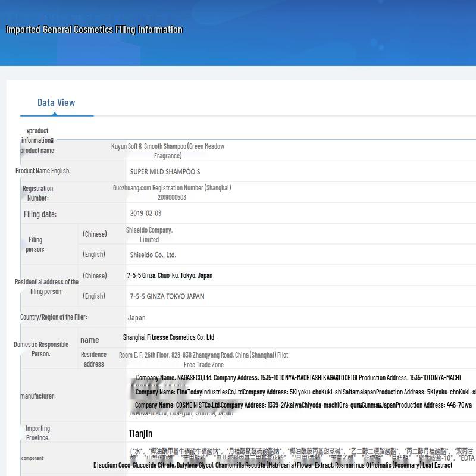
Task: Click the Domestic Responsible Person label
Action: (x=41, y=349)
